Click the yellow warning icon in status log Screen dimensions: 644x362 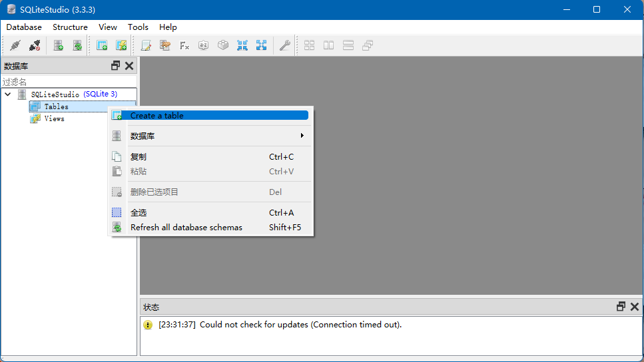click(x=148, y=325)
